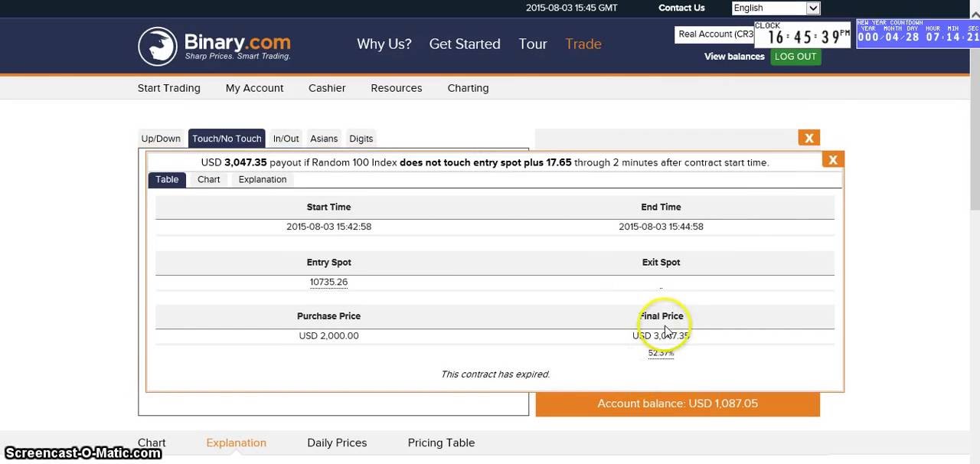Select the Touch/No Touch tab
Image resolution: width=980 pixels, height=464 pixels.
click(227, 139)
